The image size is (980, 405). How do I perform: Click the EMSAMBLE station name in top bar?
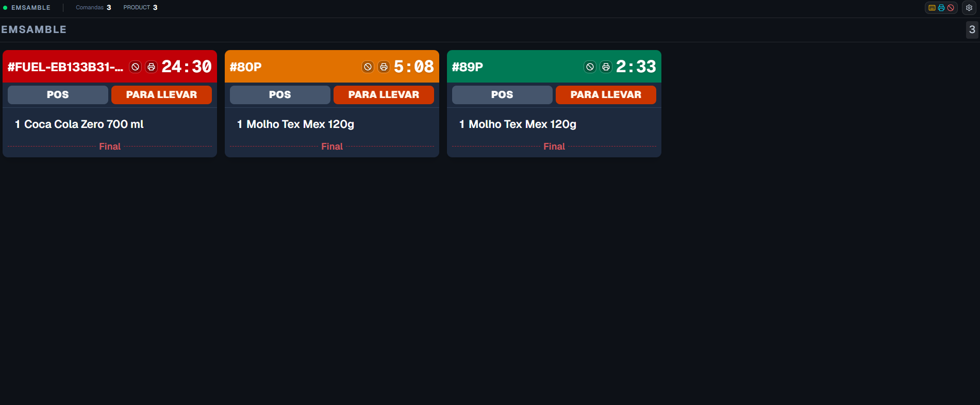coord(31,8)
